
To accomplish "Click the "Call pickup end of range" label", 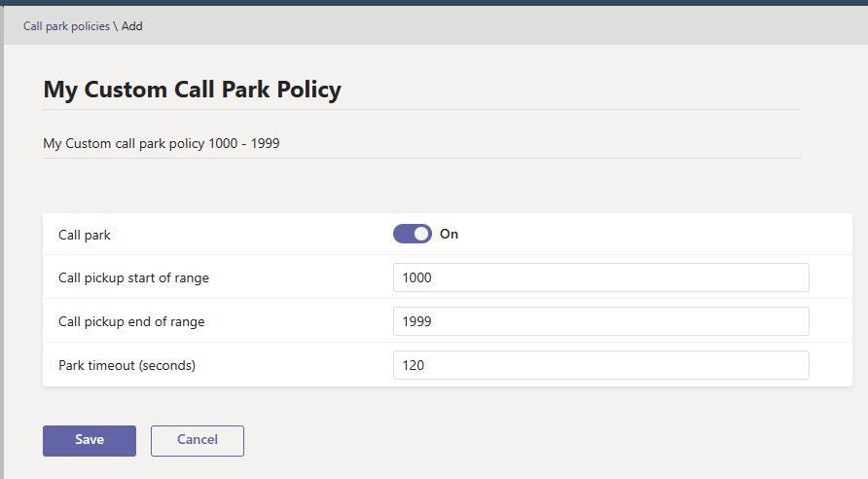I will tap(131, 321).
